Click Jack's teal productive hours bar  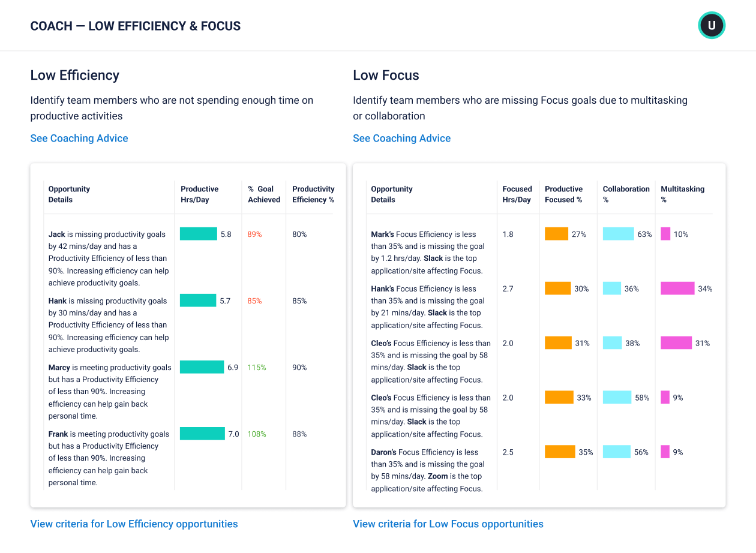pyautogui.click(x=199, y=235)
